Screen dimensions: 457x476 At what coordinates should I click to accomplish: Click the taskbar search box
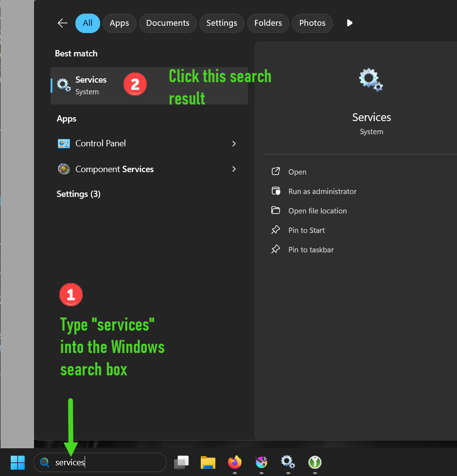coord(107,462)
